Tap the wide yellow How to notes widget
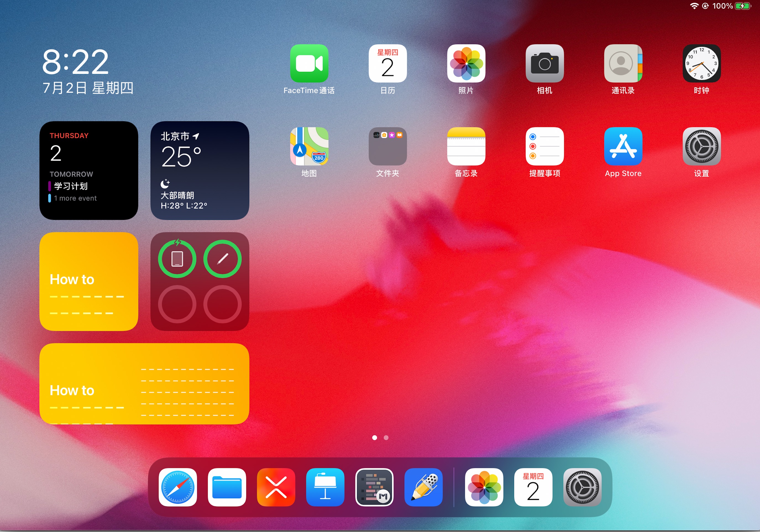The width and height of the screenshot is (760, 532). tap(144, 383)
